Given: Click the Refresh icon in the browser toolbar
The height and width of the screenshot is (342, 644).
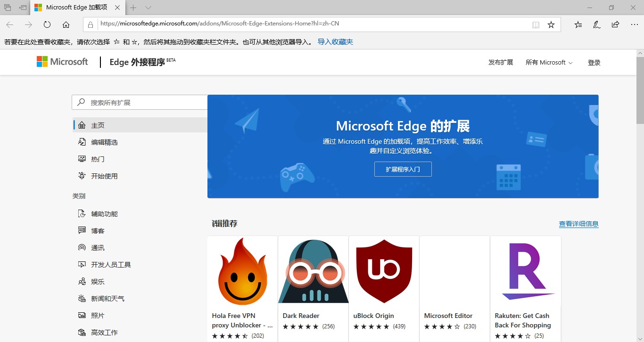Looking at the screenshot, I should 47,24.
